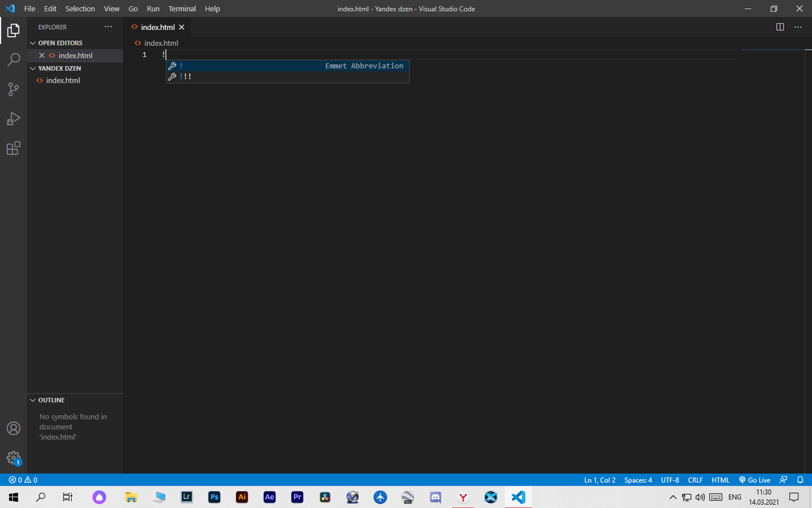Launch Photoshop from taskbar
Viewport: 812px width, 508px height.
(x=215, y=497)
